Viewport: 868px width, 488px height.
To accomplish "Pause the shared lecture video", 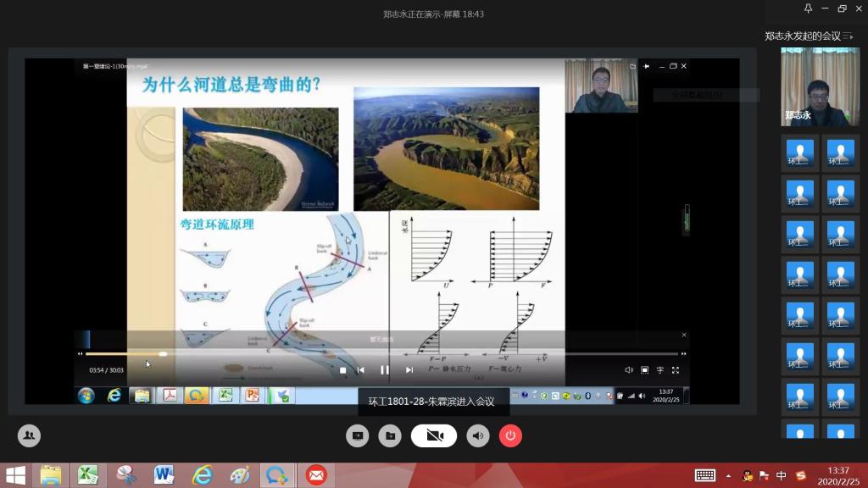I will 384,369.
